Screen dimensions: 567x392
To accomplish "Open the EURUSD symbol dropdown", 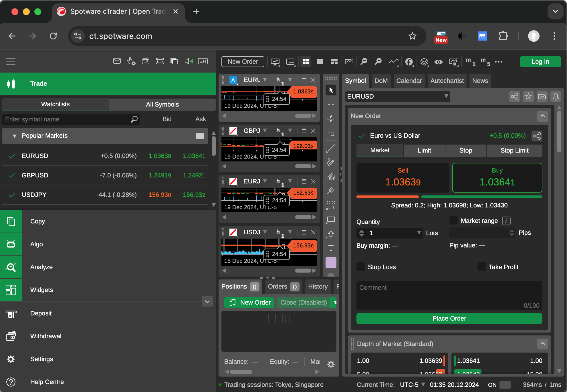I will click(397, 97).
